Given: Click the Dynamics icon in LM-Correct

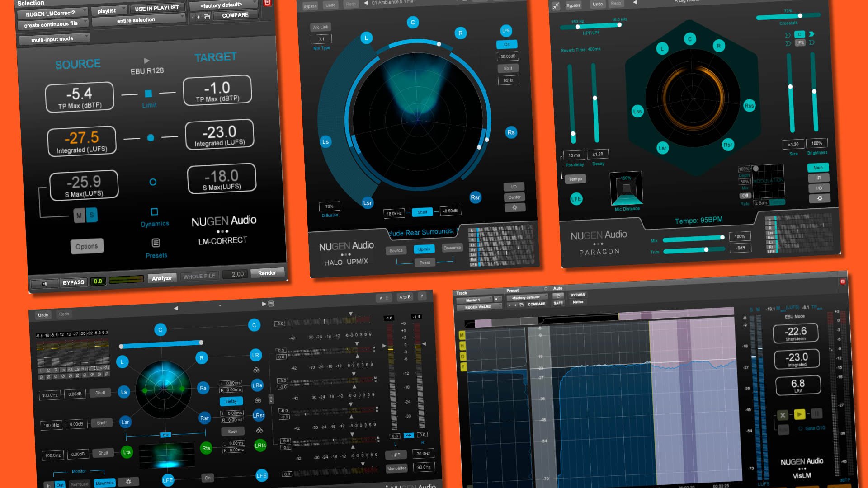Looking at the screenshot, I should [155, 211].
